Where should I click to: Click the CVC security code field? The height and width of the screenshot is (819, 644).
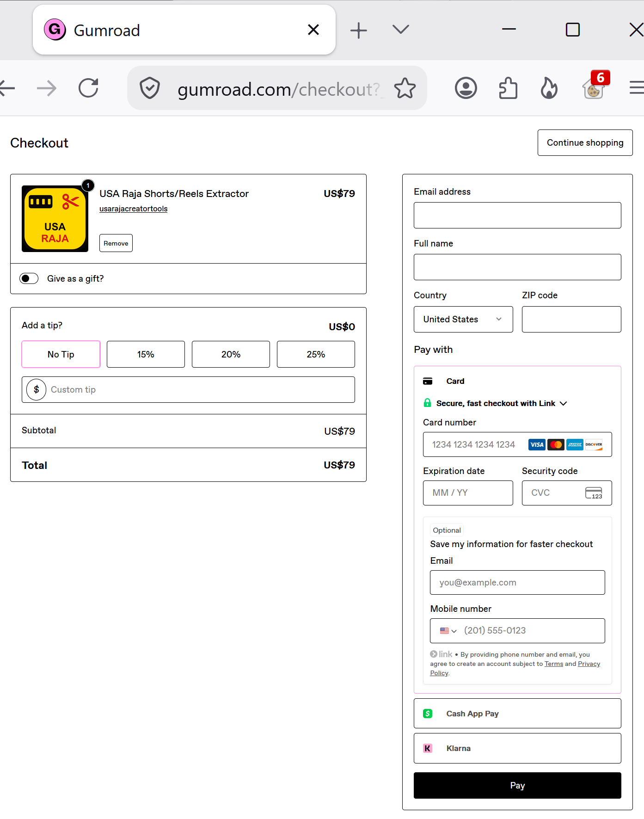(567, 493)
